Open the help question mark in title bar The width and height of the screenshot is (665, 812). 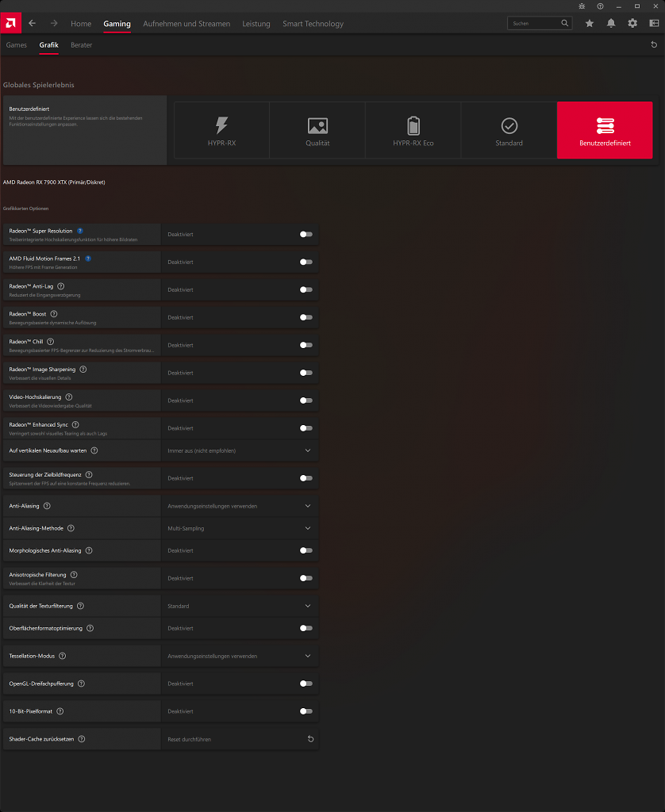click(x=600, y=6)
